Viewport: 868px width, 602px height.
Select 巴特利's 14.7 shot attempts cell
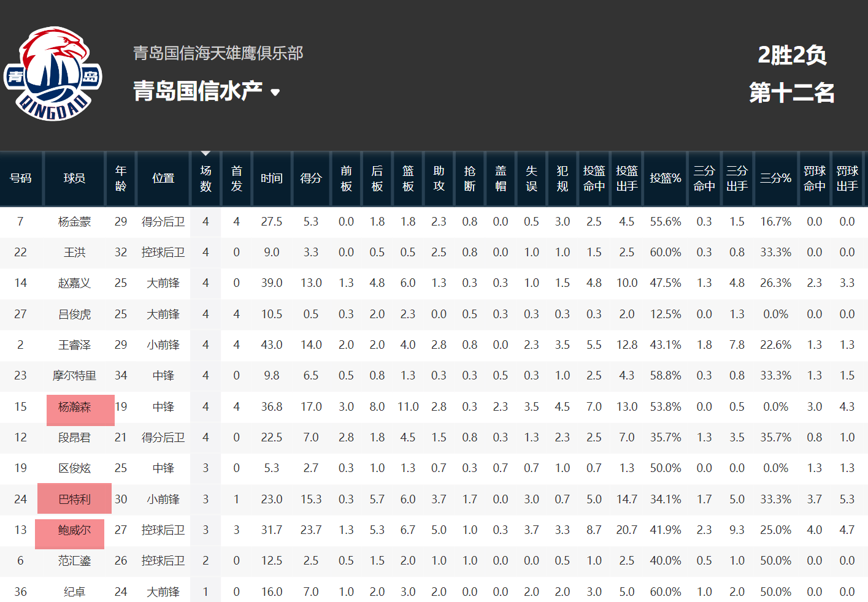pyautogui.click(x=627, y=500)
